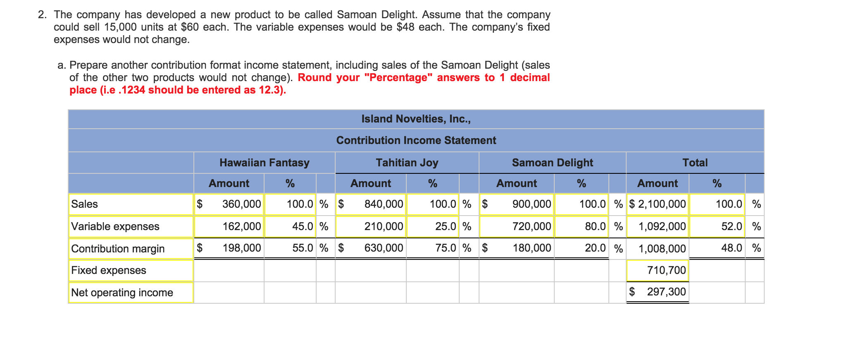
Task: Click Total sales 2,100,000 field
Action: 658,204
